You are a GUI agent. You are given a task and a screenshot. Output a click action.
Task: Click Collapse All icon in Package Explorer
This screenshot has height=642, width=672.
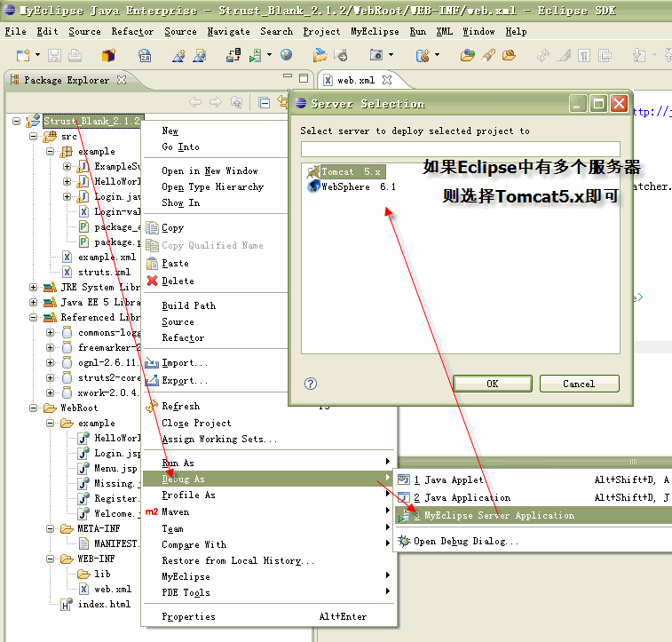click(x=265, y=102)
